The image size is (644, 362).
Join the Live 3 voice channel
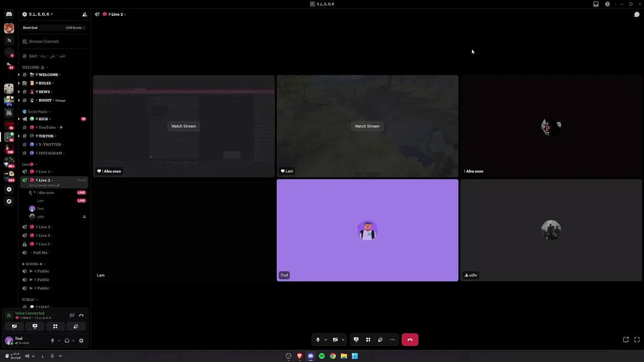pos(54,227)
